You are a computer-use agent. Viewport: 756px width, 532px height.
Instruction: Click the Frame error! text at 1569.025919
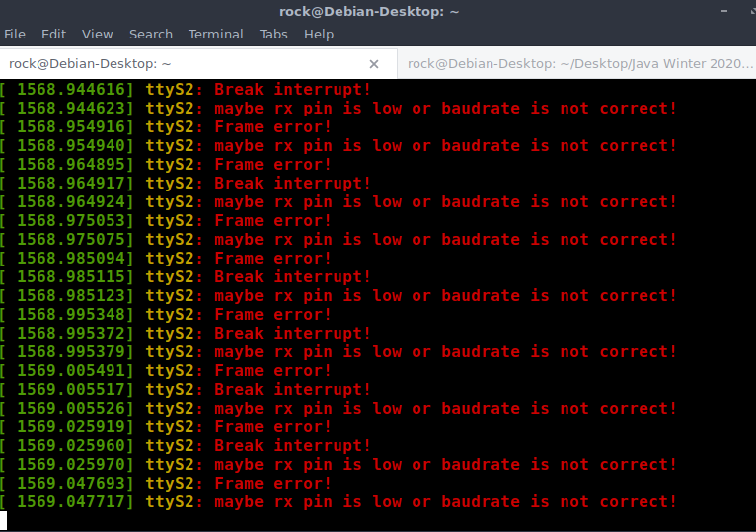click(273, 426)
